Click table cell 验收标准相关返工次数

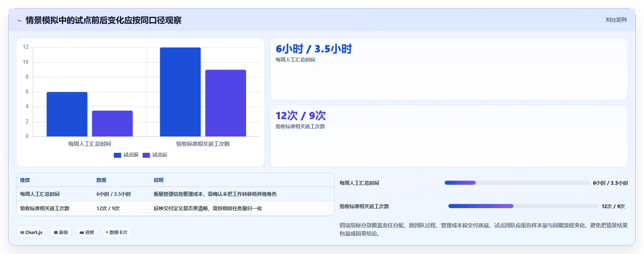45,209
